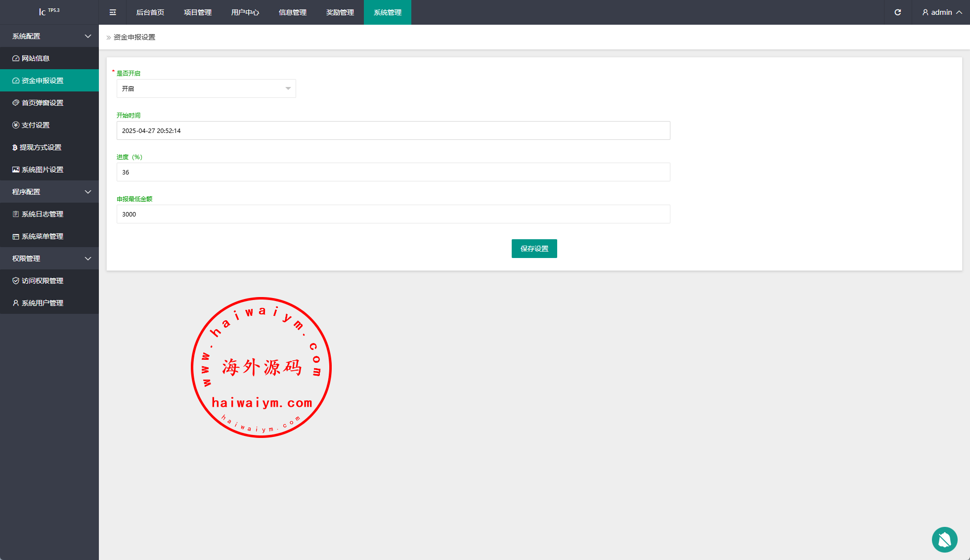970x560 pixels.
Task: Open the 是否开启 dropdown
Action: click(206, 88)
